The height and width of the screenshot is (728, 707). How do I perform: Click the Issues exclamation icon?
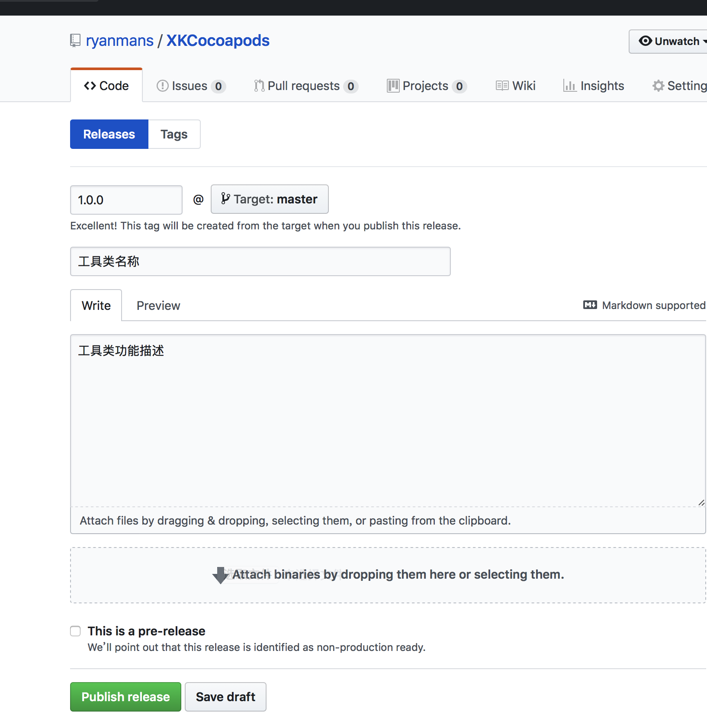pos(162,86)
